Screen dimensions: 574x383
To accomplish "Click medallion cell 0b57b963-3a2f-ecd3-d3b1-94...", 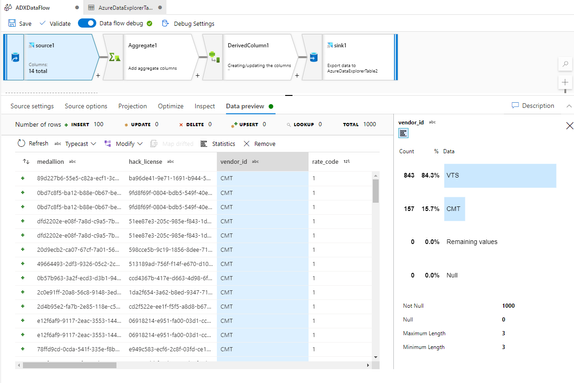I will 78,278.
